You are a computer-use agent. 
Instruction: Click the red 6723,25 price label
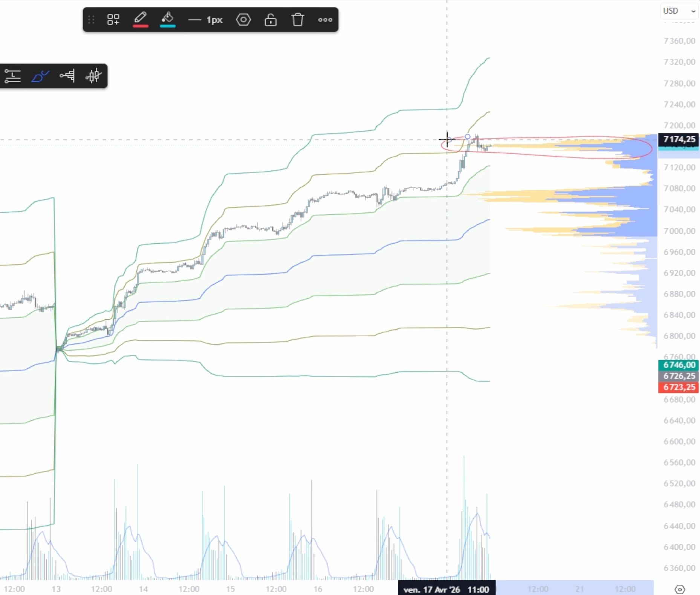point(679,388)
